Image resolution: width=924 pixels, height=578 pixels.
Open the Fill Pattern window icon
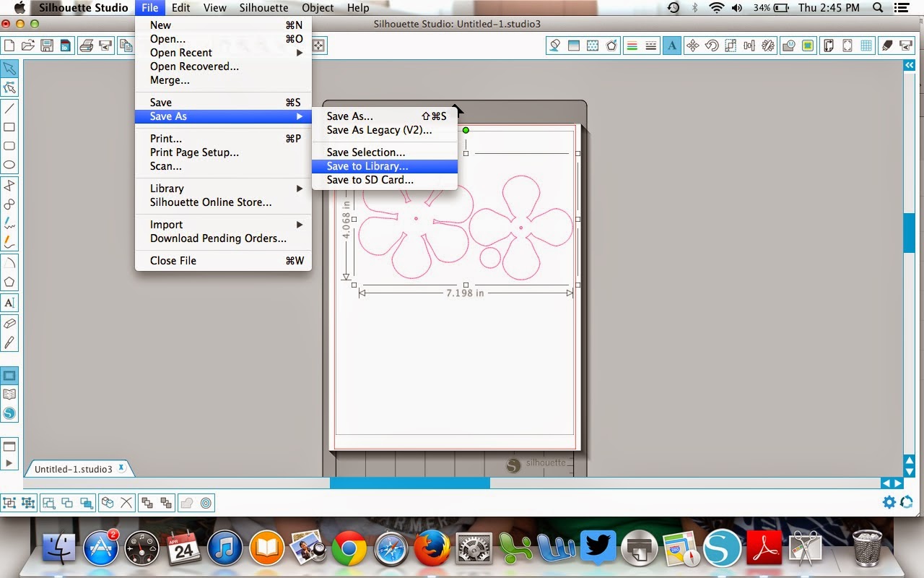pos(593,46)
